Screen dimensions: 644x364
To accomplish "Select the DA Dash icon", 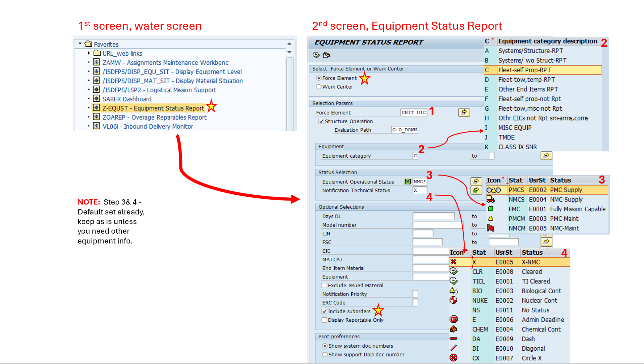I will tap(454, 338).
